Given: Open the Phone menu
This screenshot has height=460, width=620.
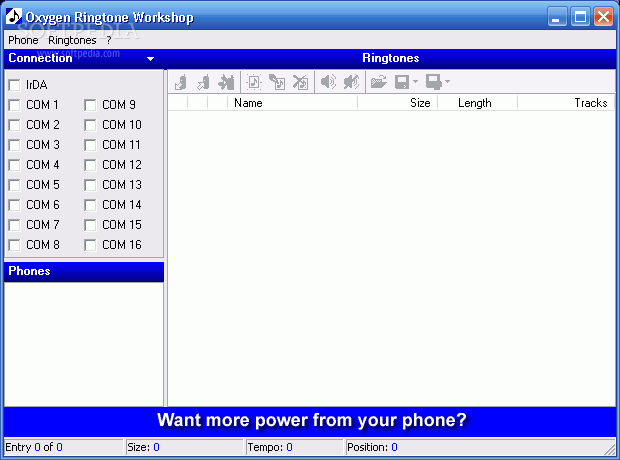Looking at the screenshot, I should click(23, 40).
